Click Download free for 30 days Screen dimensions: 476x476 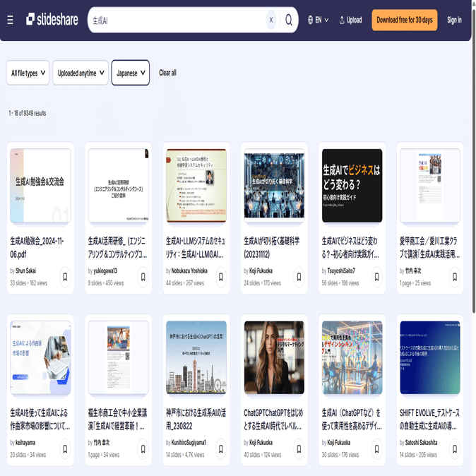click(405, 20)
